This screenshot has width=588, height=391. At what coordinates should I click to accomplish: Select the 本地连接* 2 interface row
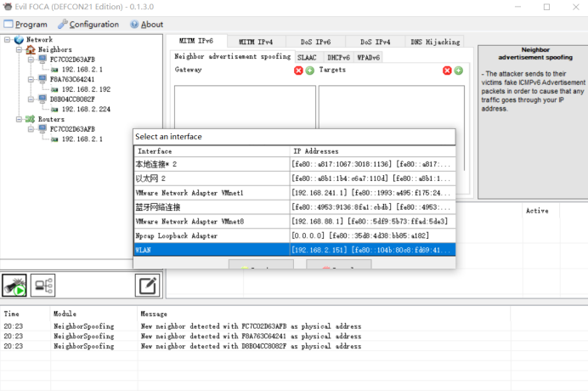tap(295, 164)
